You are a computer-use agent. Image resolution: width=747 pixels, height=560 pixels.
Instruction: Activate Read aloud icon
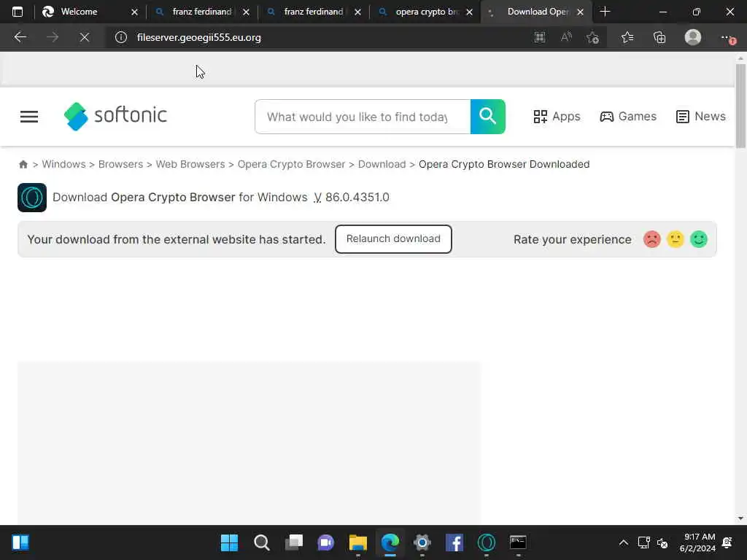click(566, 37)
